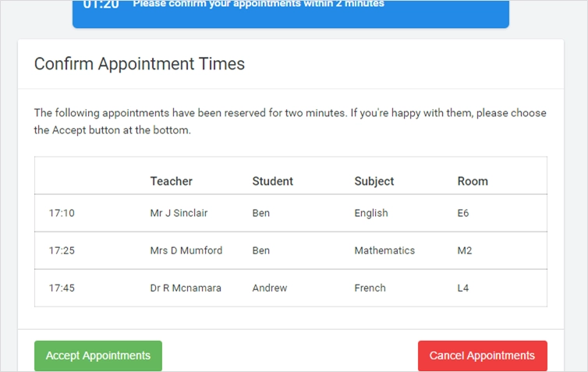Select teacher Mrs D Mumford
Viewport: 588px width, 372px height.
(x=186, y=250)
